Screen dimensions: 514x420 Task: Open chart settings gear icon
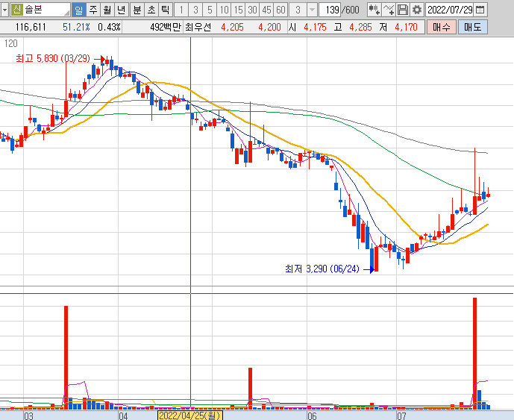tap(416, 10)
